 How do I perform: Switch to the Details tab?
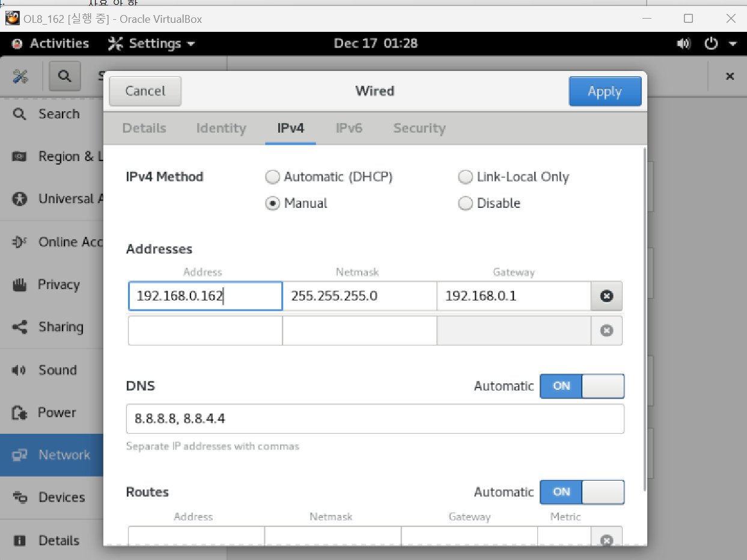[x=144, y=128]
